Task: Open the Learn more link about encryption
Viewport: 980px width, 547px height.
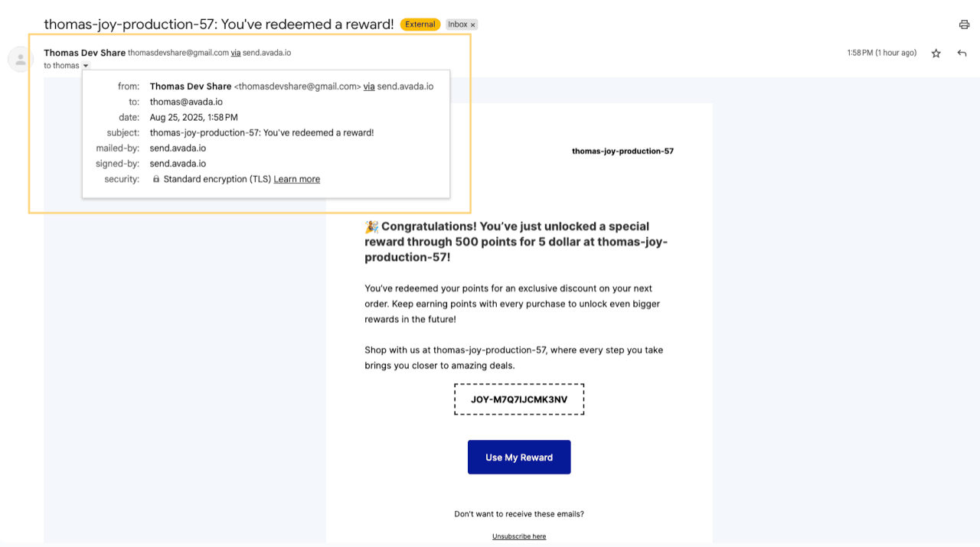Action: 297,179
